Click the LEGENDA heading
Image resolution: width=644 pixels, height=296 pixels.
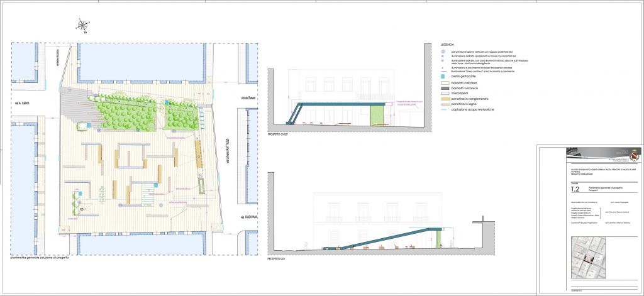coord(447,45)
